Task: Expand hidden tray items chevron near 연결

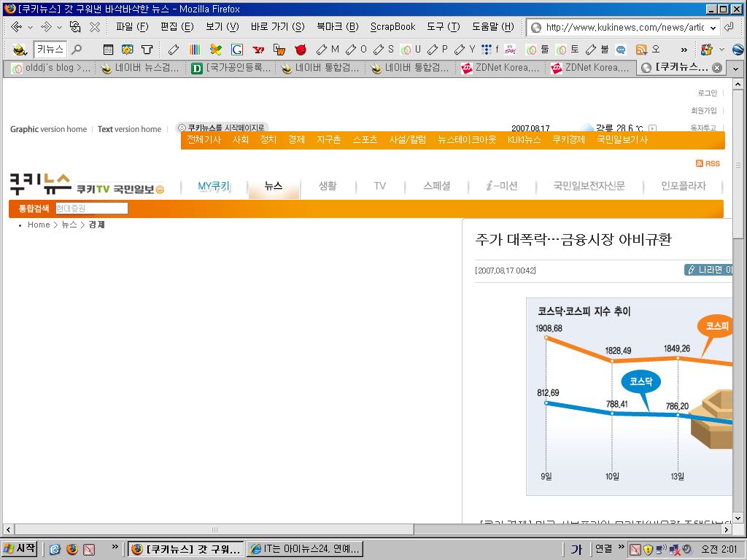Action: (x=622, y=546)
